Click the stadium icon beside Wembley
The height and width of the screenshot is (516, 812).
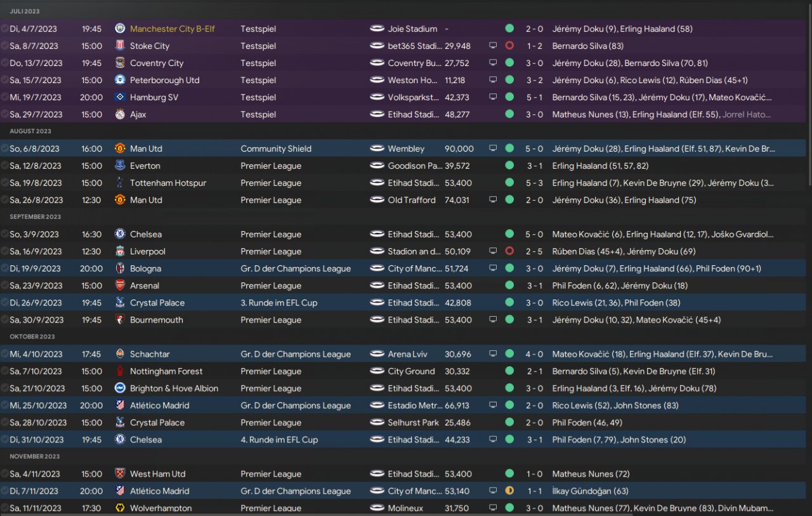[377, 149]
